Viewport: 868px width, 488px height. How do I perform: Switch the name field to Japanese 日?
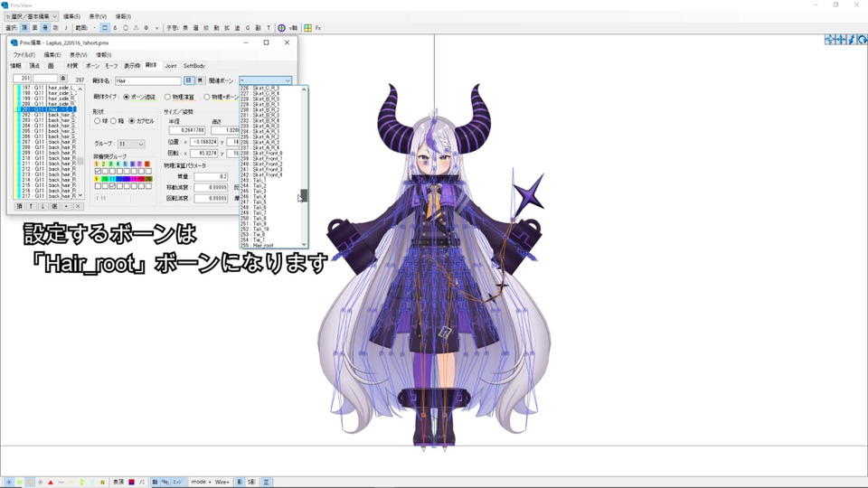[x=189, y=80]
